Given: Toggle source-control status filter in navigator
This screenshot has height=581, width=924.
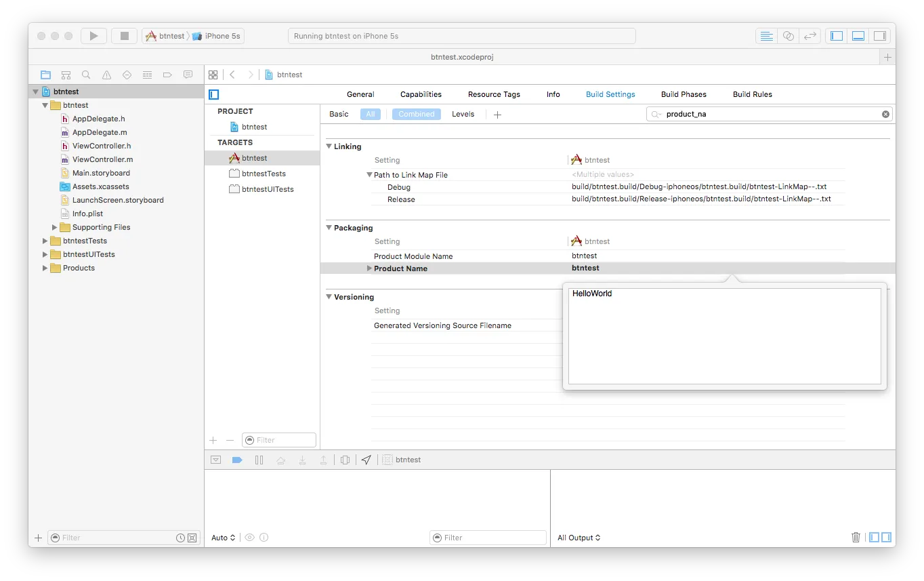Looking at the screenshot, I should pyautogui.click(x=192, y=538).
